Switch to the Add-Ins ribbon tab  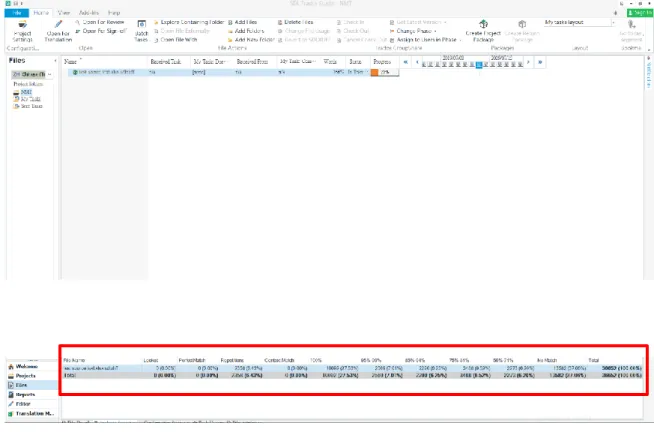coord(89,13)
